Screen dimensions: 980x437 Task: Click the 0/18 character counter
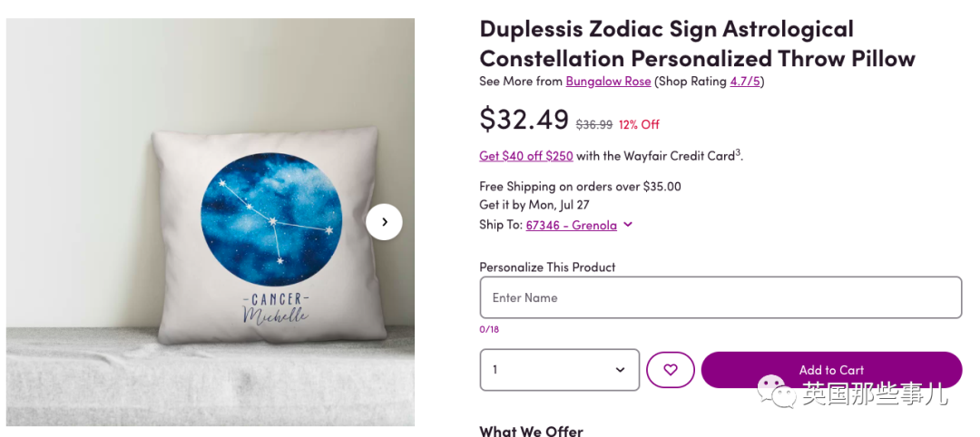(x=489, y=329)
